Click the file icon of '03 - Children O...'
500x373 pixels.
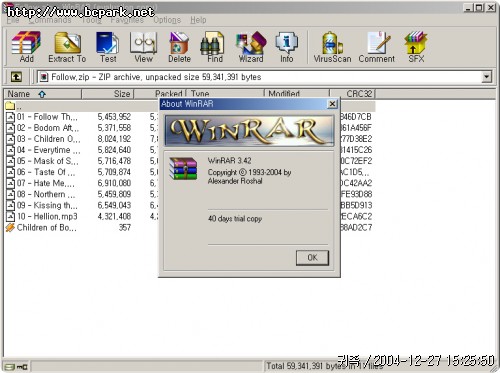[10, 139]
